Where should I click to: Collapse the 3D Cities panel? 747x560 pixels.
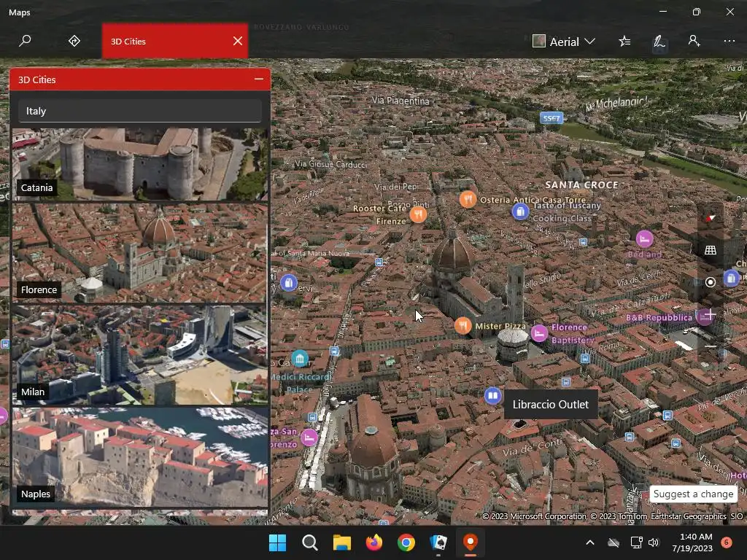tap(259, 79)
